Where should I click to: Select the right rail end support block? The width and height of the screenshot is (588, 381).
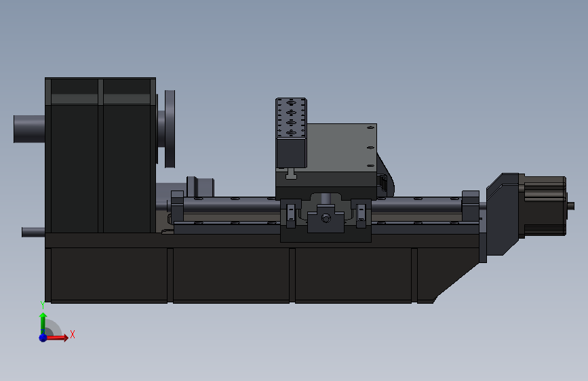pos(471,206)
